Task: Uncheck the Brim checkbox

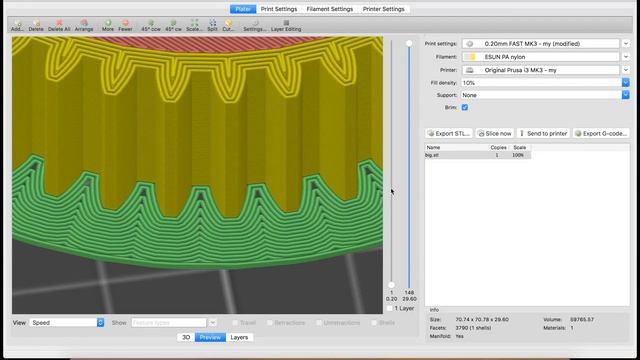Action: click(464, 107)
